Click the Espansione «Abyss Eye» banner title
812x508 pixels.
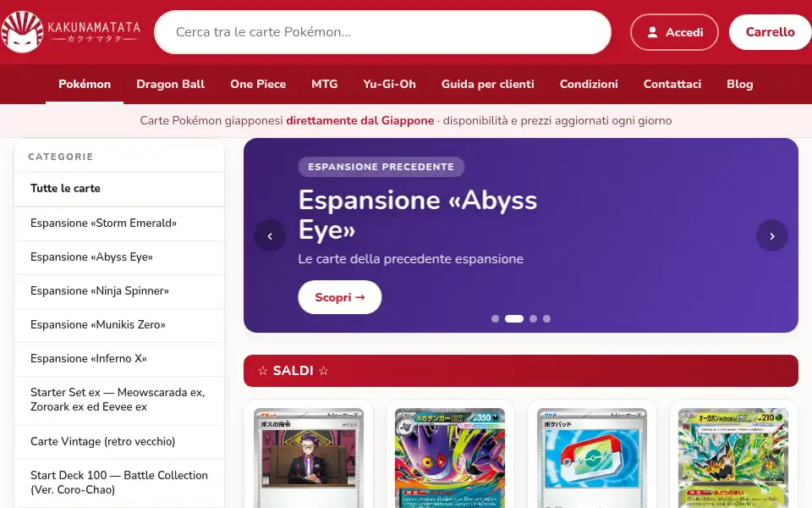point(418,214)
